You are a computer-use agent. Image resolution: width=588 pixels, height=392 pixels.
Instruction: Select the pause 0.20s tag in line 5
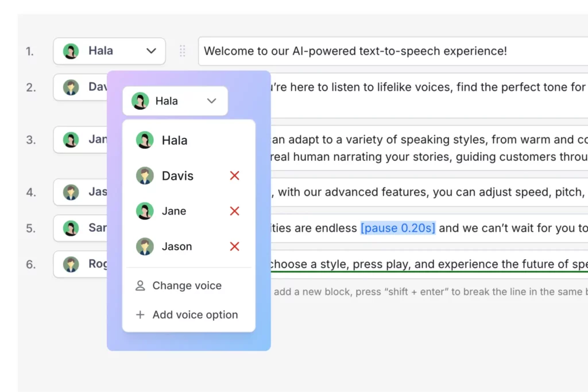point(398,228)
